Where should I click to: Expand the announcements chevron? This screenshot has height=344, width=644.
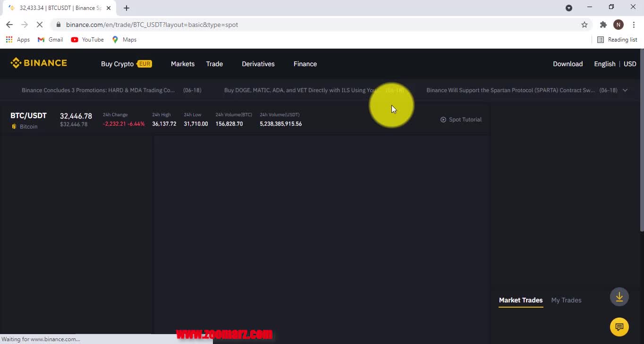coord(625,90)
